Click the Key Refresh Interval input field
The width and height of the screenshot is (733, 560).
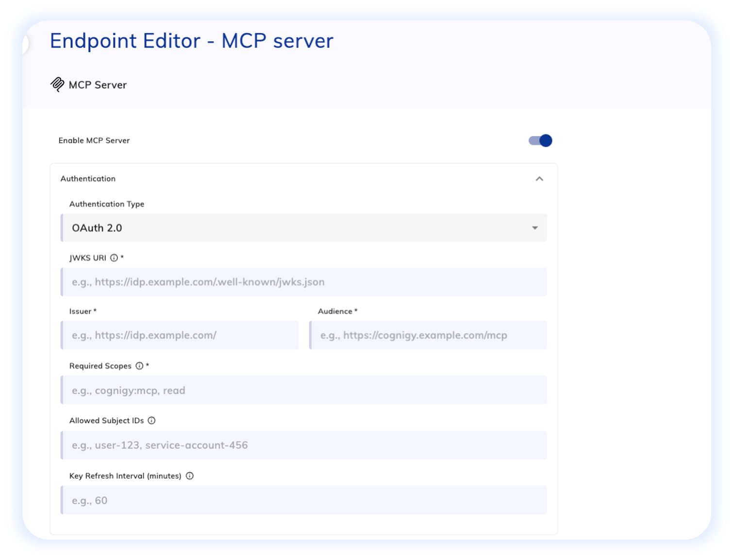click(304, 500)
